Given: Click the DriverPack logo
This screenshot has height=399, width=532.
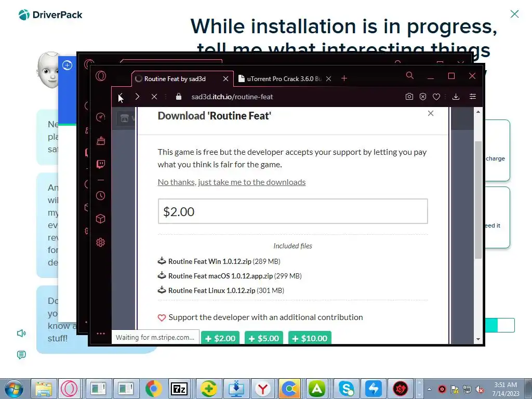Looking at the screenshot, I should click(x=50, y=15).
